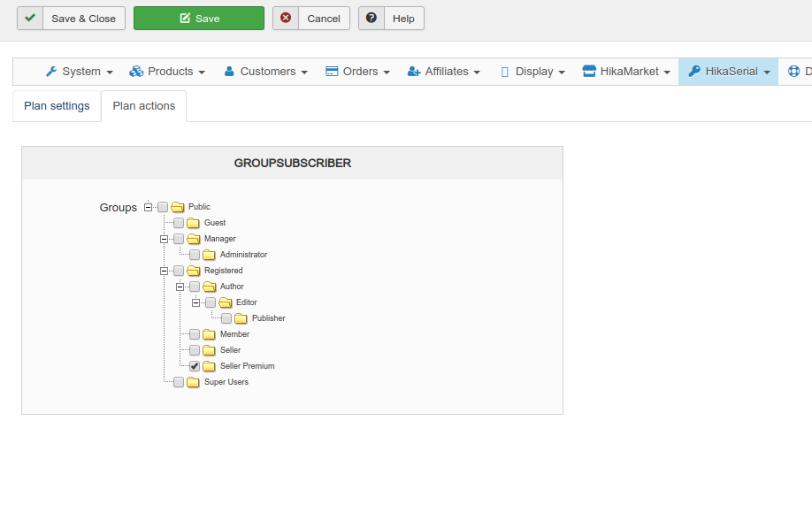Click the cubes icon next to Products
The height and width of the screenshot is (520, 812).
click(x=136, y=72)
